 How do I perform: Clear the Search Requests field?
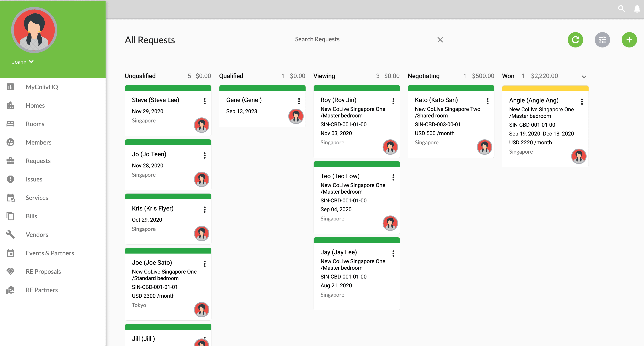click(x=440, y=40)
